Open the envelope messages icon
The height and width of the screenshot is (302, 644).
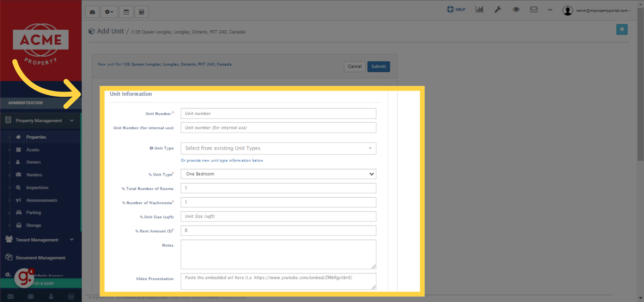tap(534, 9)
